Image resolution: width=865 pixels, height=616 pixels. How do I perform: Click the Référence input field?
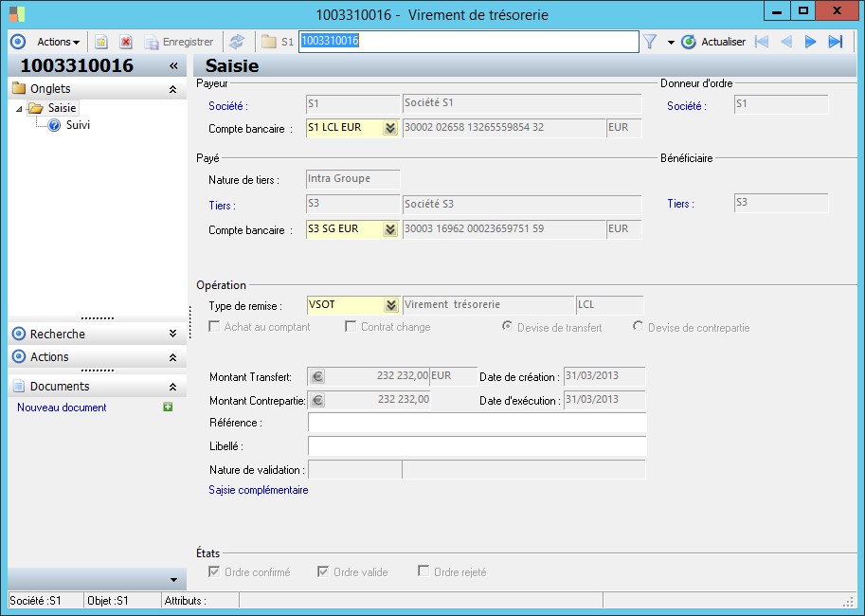(x=477, y=423)
